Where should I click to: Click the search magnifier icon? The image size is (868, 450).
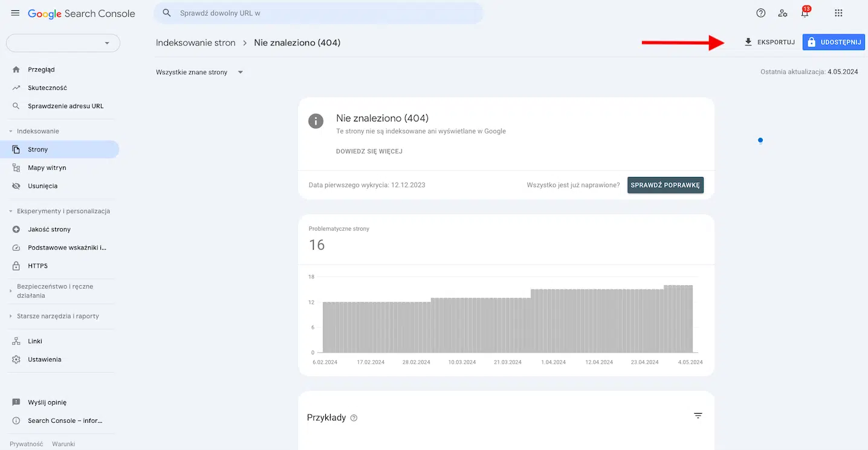click(167, 13)
